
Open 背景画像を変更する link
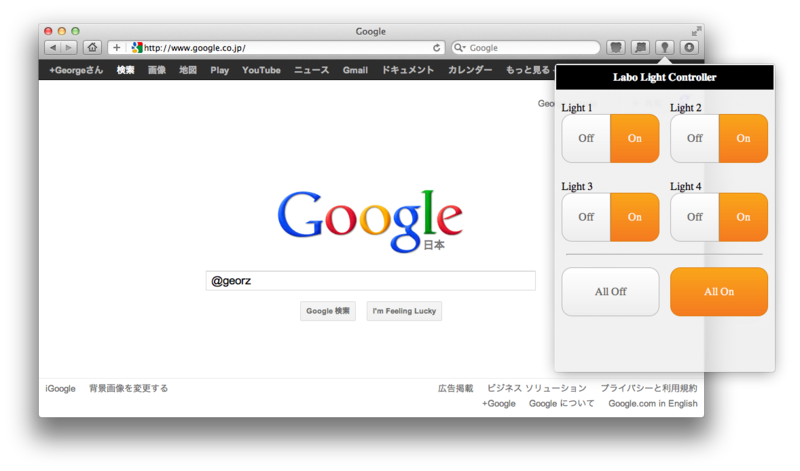[129, 388]
